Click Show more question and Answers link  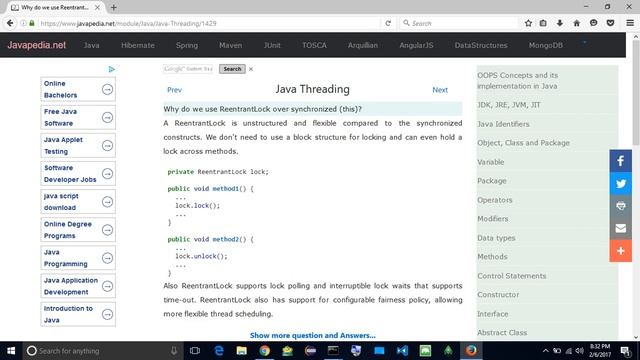pyautogui.click(x=313, y=336)
